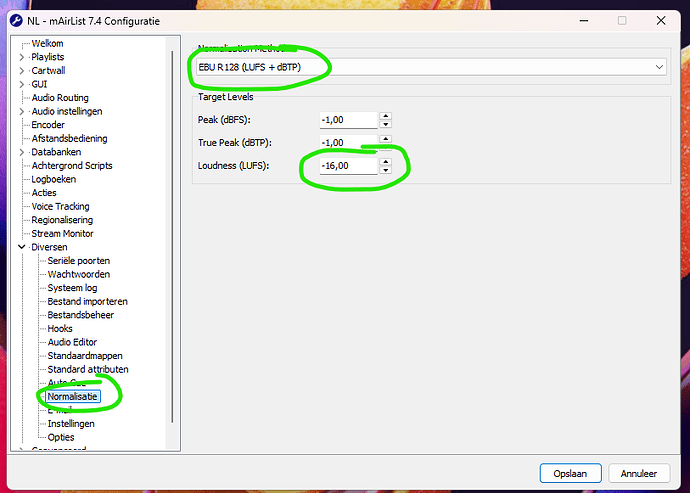The height and width of the screenshot is (493, 690).
Task: Decrease Loudness (LUFS) with down arrow
Action: pos(385,170)
